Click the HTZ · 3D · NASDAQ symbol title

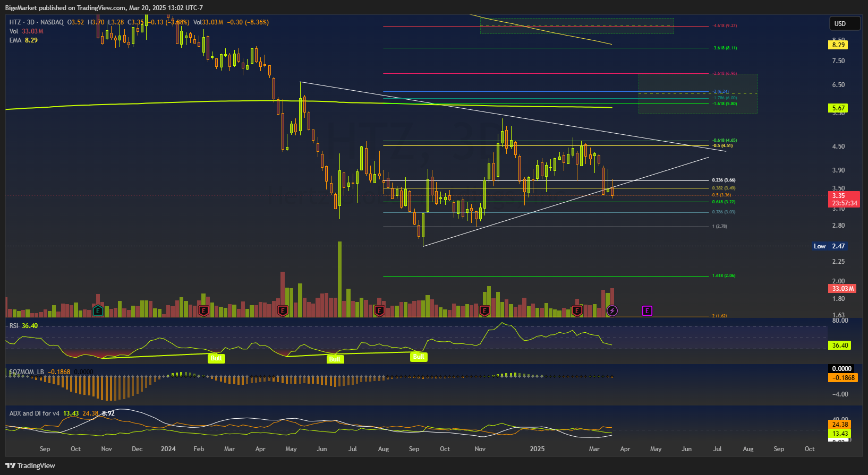(37, 22)
